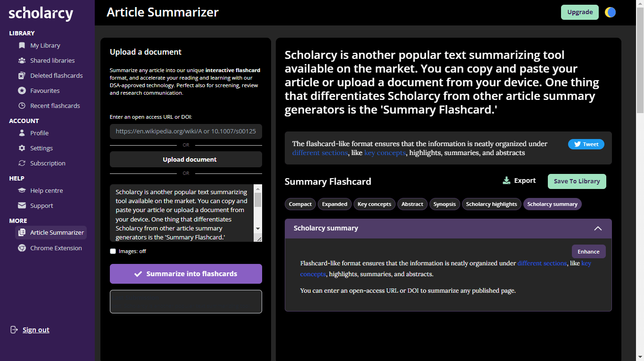Open the Scholarcy highlights tab
This screenshot has height=361, width=644.
tap(492, 204)
